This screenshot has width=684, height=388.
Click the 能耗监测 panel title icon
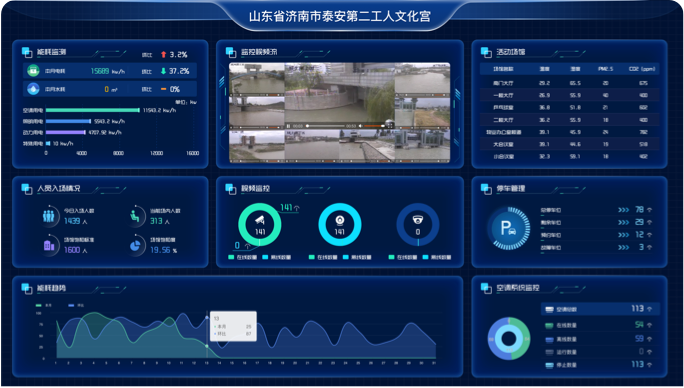(27, 52)
